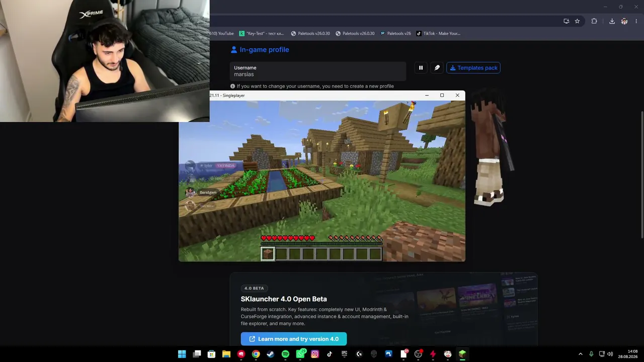
Task: Open Instagram from the taskbar
Action: (x=315, y=354)
